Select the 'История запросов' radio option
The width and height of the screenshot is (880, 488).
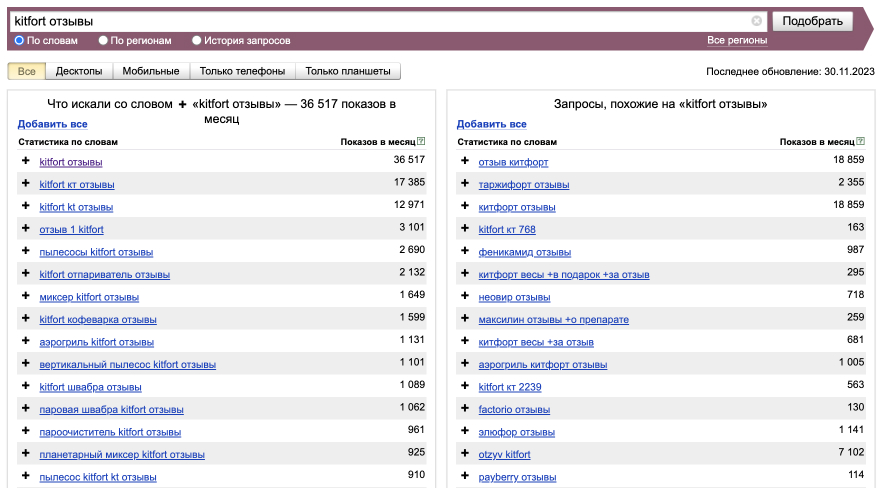(196, 40)
